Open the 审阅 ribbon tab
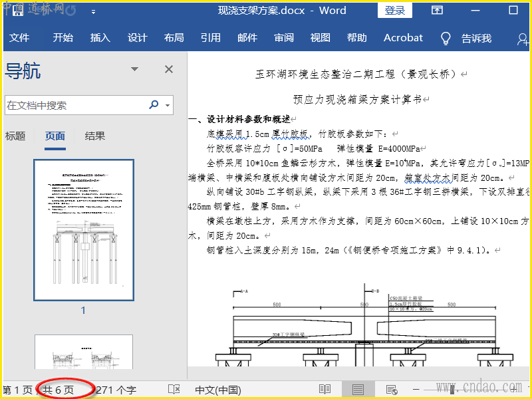Image resolution: width=532 pixels, height=399 pixels. [284, 38]
